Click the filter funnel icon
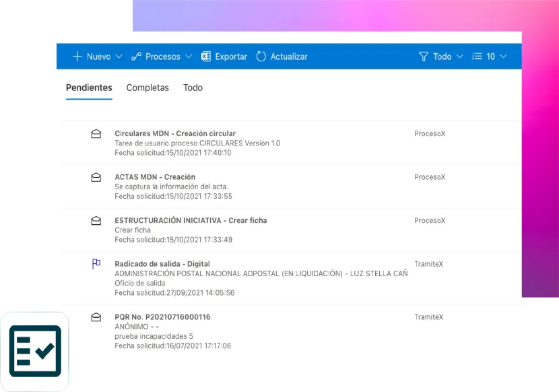Viewport: 559px width, 392px height. pos(424,57)
